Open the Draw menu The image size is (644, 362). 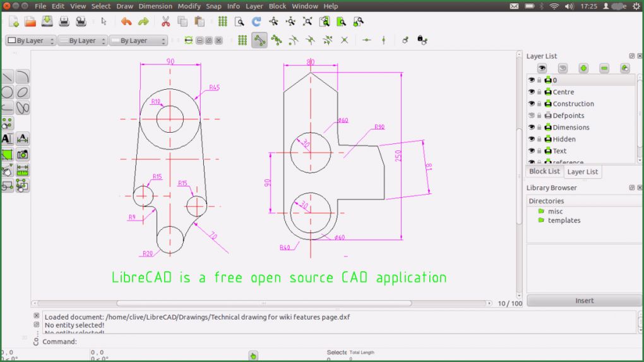pyautogui.click(x=124, y=6)
